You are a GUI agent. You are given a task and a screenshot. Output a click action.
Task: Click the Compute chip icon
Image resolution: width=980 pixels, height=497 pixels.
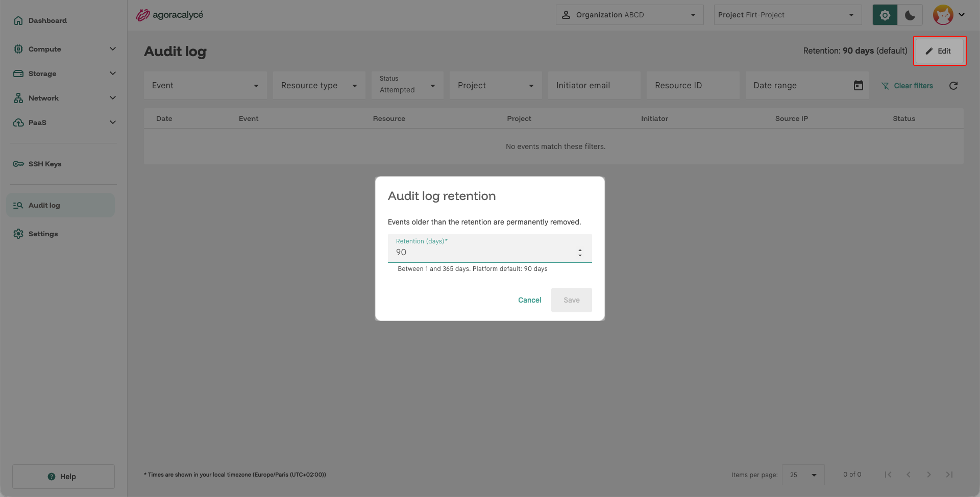click(x=18, y=49)
